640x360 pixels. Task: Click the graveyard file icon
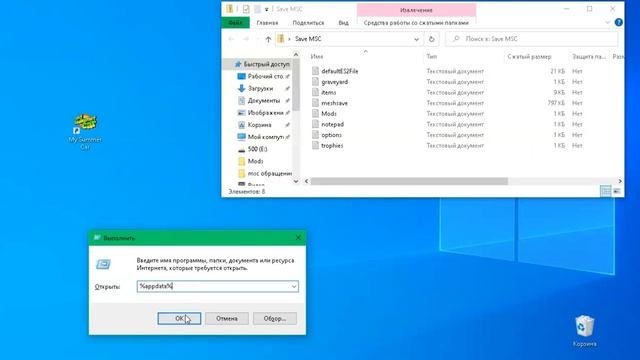coord(315,82)
